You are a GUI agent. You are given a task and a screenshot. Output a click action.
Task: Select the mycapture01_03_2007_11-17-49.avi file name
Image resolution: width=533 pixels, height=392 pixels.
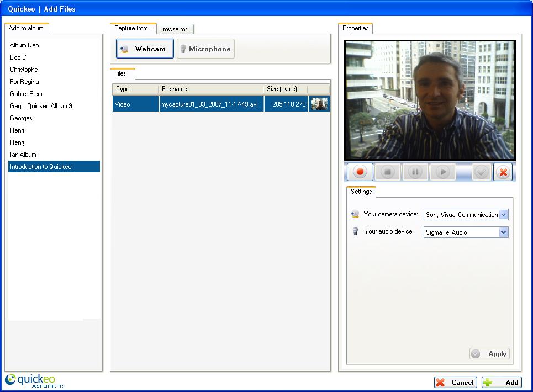tap(211, 104)
